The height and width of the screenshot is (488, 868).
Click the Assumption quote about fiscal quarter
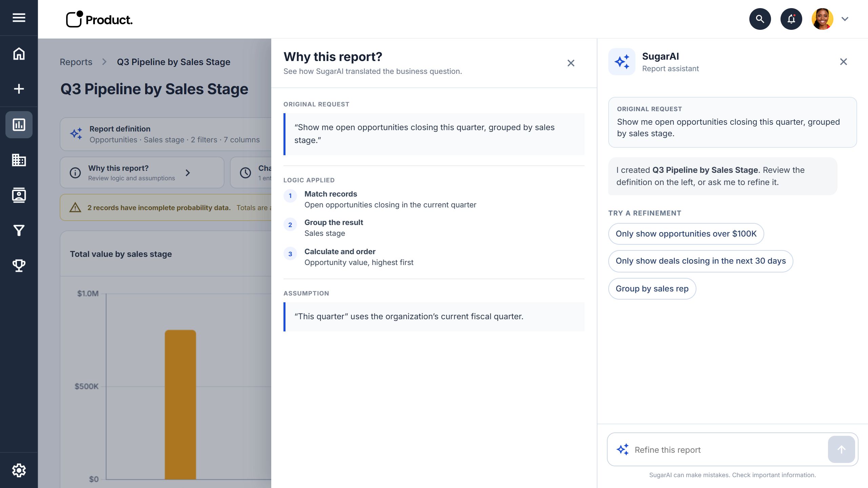(434, 317)
